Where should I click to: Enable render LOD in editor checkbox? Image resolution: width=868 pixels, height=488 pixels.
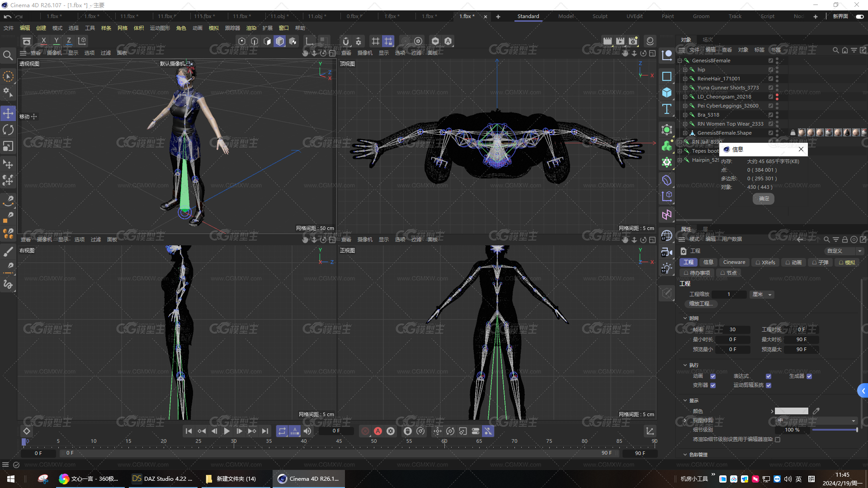click(x=778, y=439)
